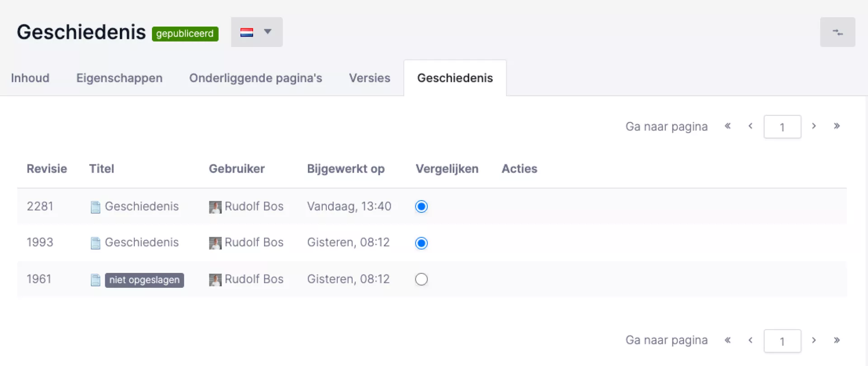Open Geschiedenis title link in revision 2281

coord(142,206)
